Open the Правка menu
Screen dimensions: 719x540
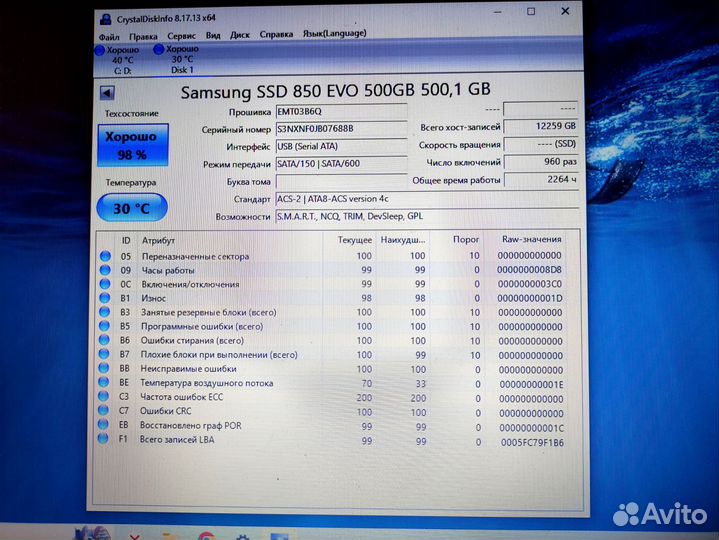[143, 36]
